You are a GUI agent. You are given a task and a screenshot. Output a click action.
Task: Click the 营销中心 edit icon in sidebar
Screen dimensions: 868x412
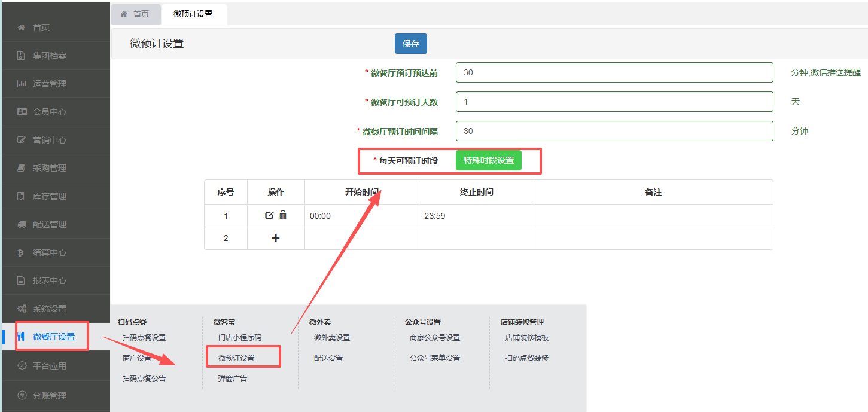(22, 140)
